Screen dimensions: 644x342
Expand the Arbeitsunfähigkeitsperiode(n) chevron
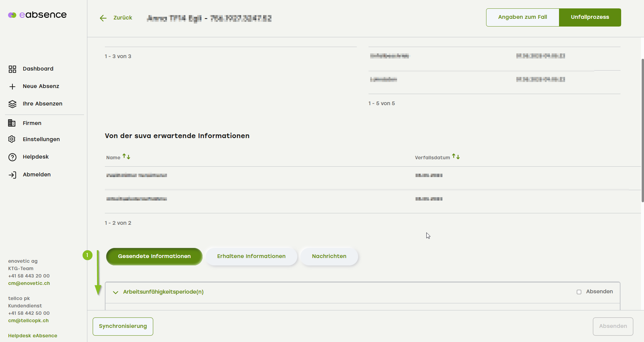tap(116, 292)
